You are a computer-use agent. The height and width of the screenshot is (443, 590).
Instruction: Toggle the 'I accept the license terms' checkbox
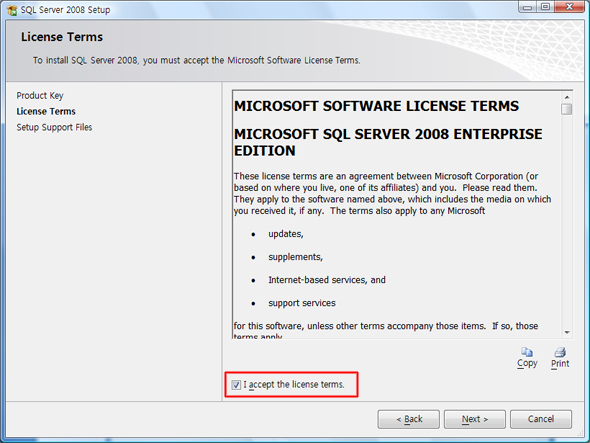tap(236, 385)
